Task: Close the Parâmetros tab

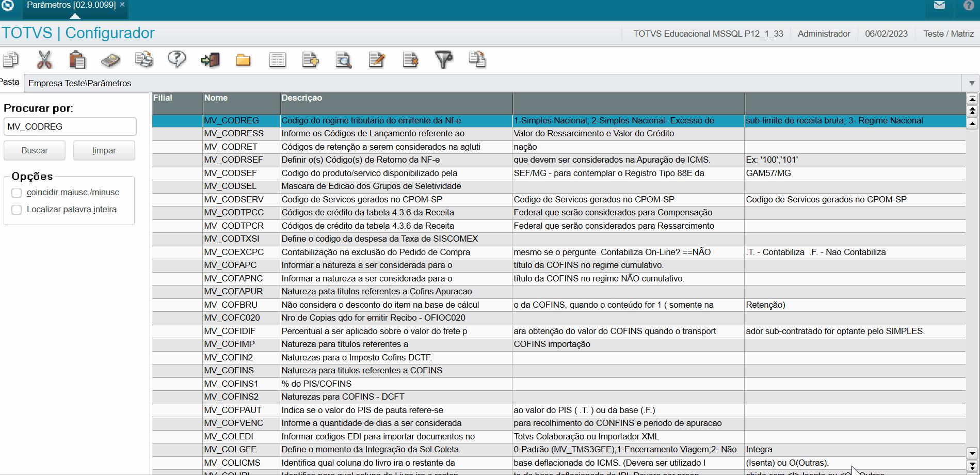Action: click(x=122, y=5)
